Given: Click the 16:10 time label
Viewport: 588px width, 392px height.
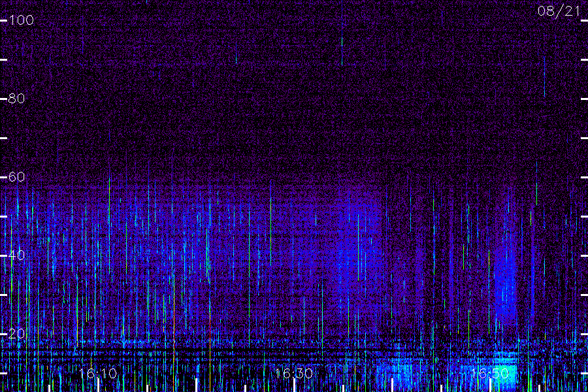Looking at the screenshot, I should (98, 373).
